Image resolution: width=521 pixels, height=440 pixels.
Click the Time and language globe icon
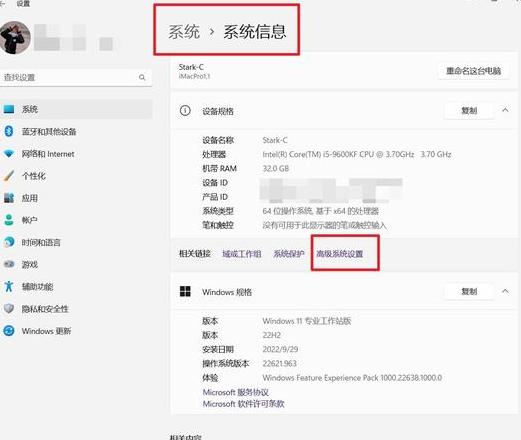pyautogui.click(x=9, y=242)
